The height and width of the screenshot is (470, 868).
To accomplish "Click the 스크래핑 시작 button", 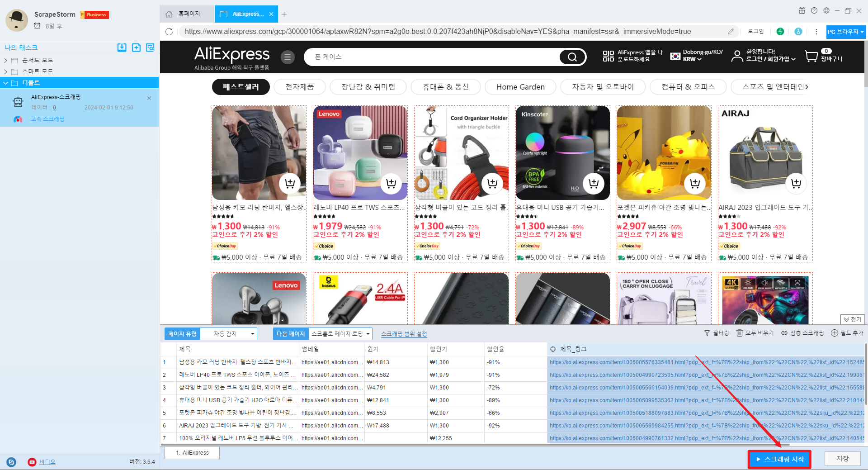I will [x=779, y=459].
